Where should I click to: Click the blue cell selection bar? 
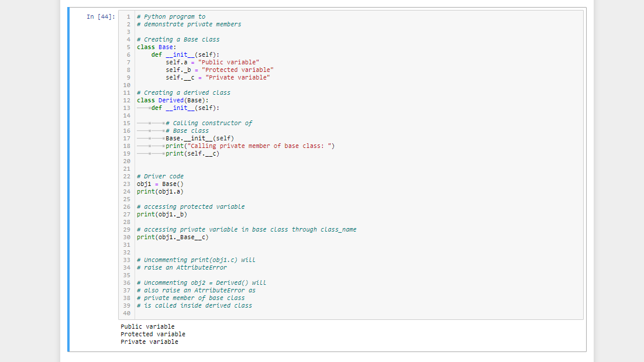click(x=69, y=175)
